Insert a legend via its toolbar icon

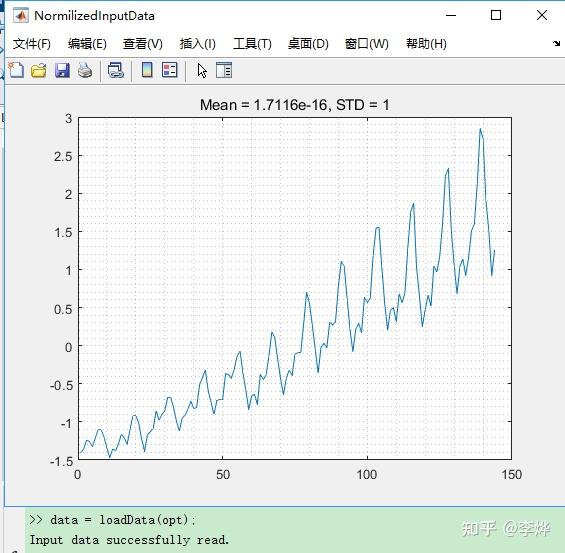[170, 70]
